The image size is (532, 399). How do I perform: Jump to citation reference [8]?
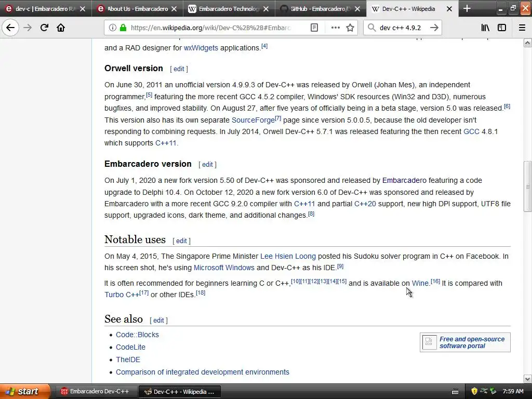coord(311,214)
